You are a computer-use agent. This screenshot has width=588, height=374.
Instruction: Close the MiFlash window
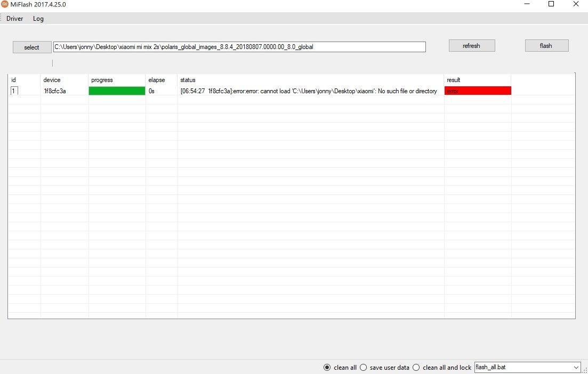(576, 4)
